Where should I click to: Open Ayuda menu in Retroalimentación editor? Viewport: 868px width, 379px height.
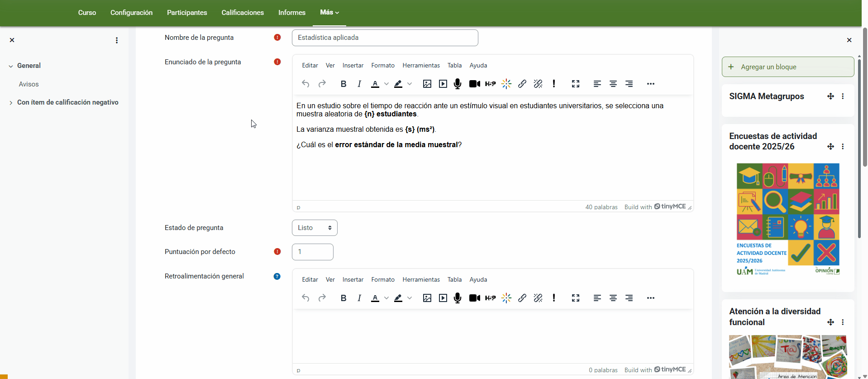pos(478,279)
